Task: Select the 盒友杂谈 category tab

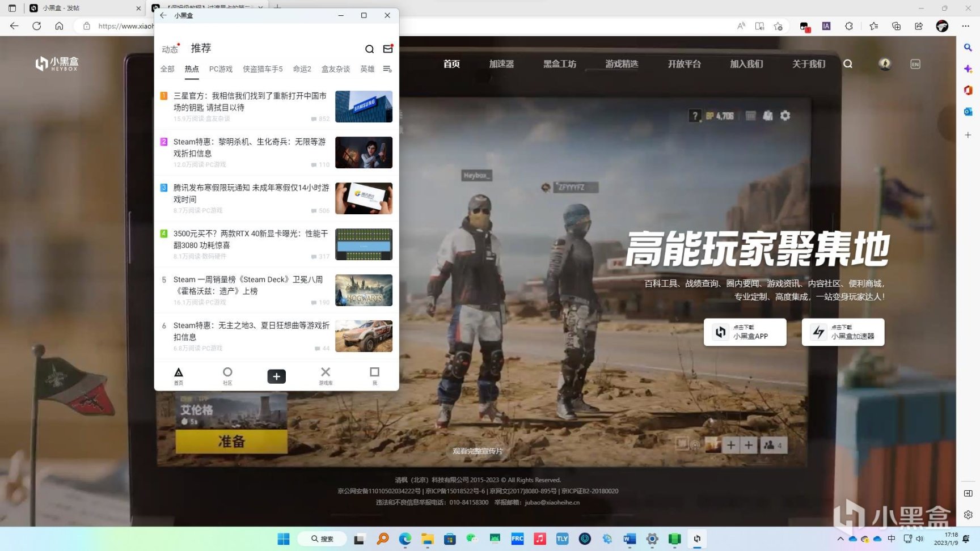Action: click(336, 69)
